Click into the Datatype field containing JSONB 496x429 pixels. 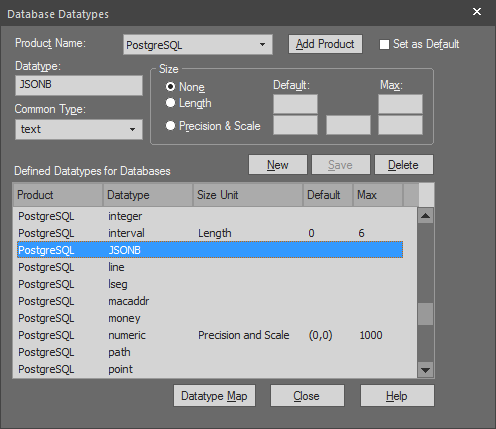click(x=79, y=85)
